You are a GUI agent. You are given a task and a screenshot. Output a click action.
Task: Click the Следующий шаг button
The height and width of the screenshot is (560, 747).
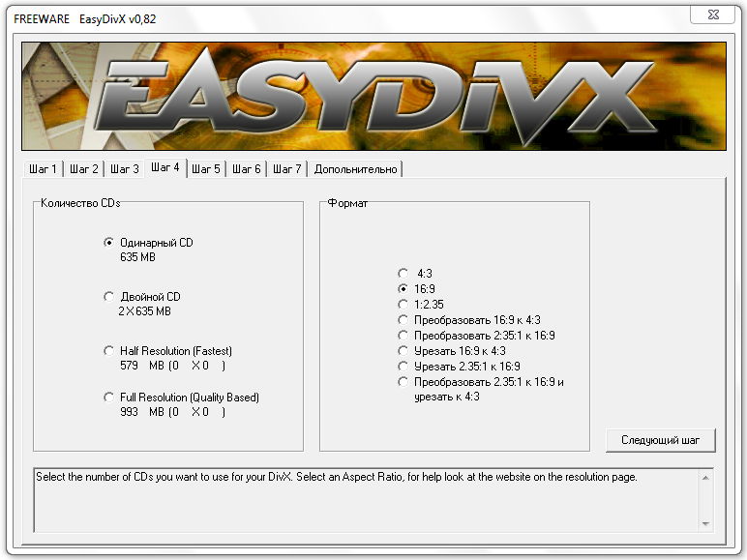pyautogui.click(x=660, y=440)
